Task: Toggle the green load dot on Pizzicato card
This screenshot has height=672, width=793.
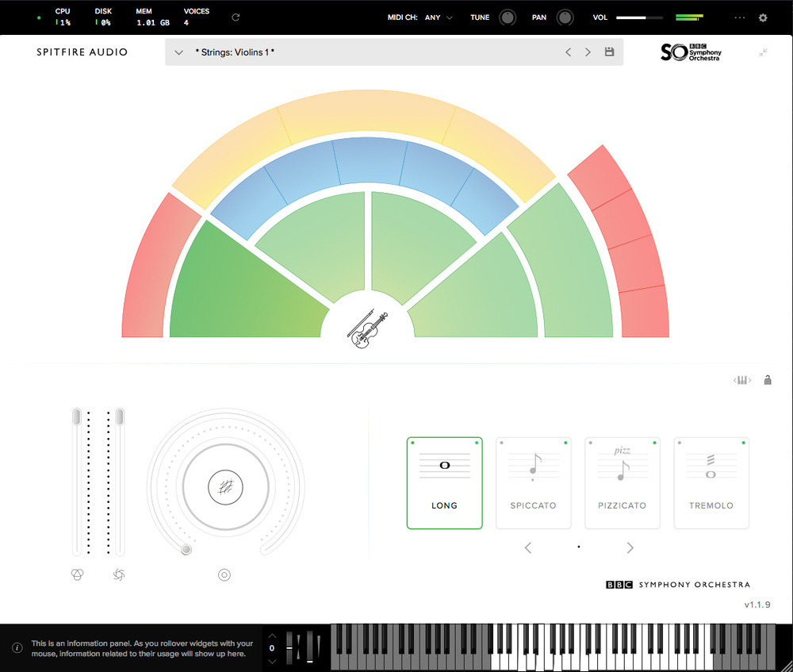Action: pos(654,443)
